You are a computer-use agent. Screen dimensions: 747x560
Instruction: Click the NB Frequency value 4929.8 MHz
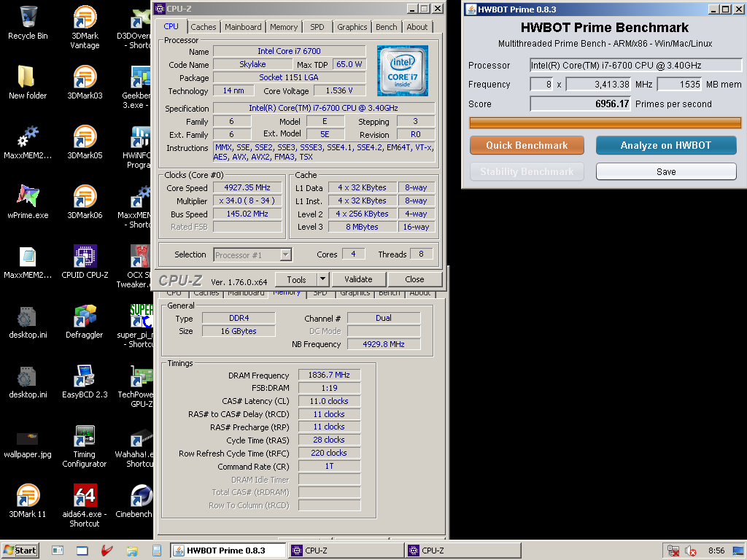[x=384, y=344]
